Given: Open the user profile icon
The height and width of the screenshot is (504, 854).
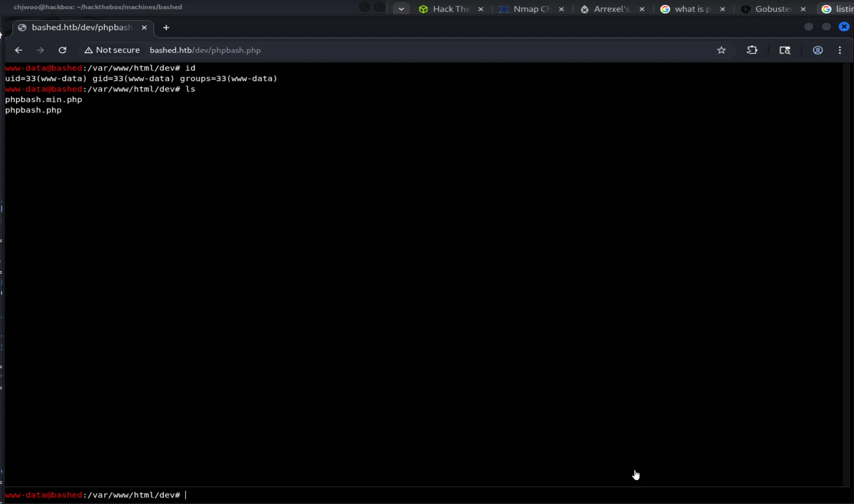Looking at the screenshot, I should pyautogui.click(x=818, y=50).
